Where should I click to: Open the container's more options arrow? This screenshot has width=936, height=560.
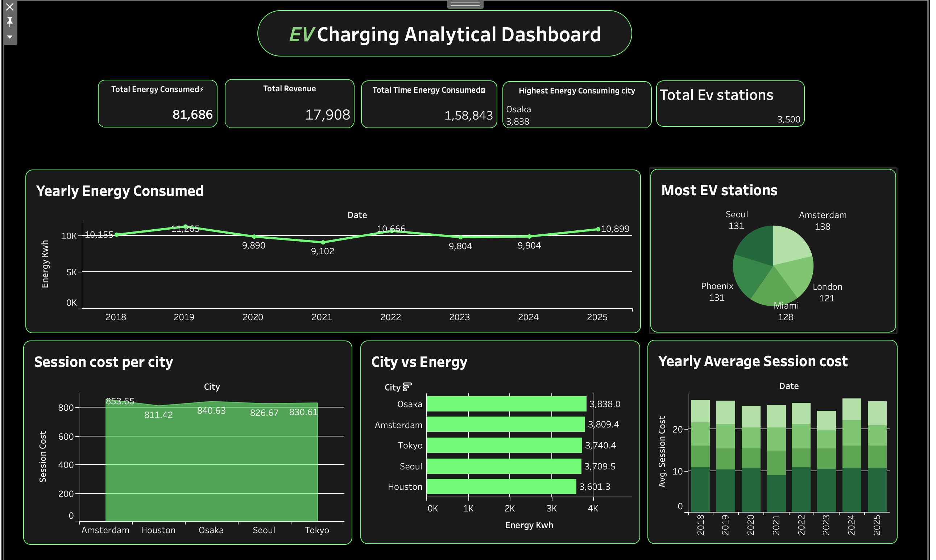[10, 37]
